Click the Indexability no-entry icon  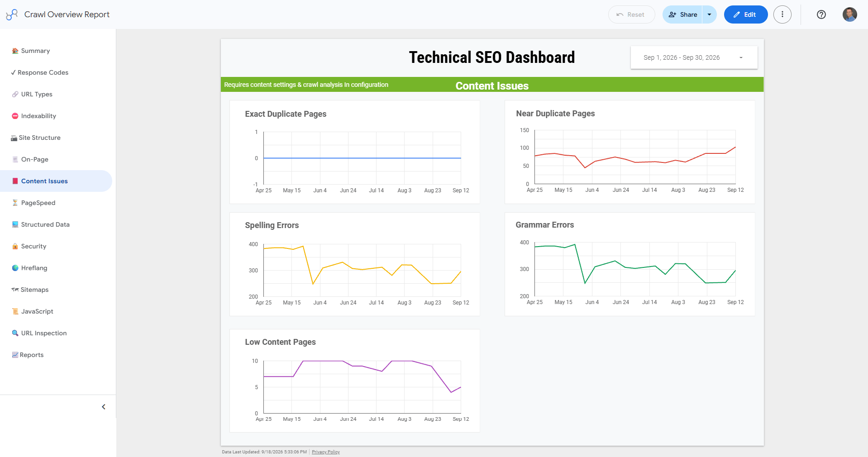click(15, 116)
